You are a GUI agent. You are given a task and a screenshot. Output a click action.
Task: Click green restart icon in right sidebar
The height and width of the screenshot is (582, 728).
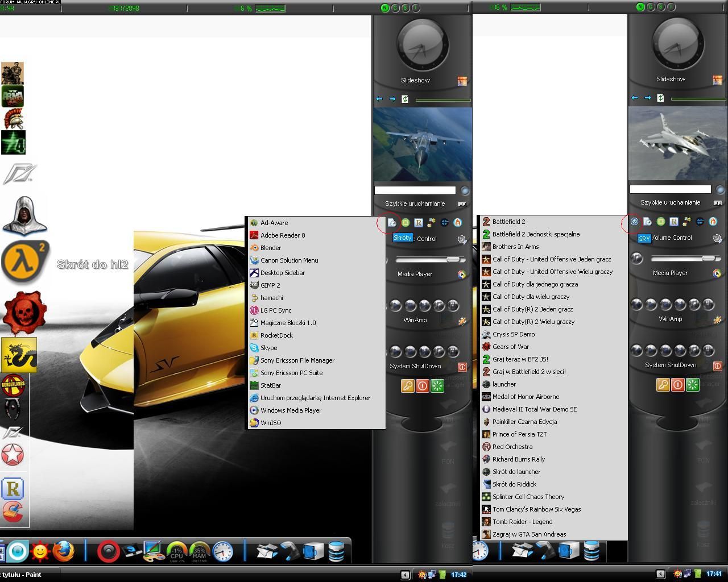pos(692,385)
